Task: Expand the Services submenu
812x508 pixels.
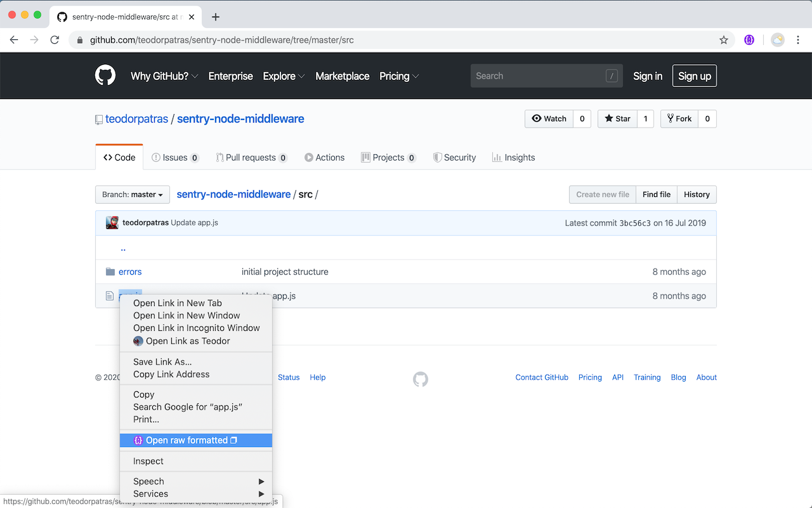Action: point(196,493)
